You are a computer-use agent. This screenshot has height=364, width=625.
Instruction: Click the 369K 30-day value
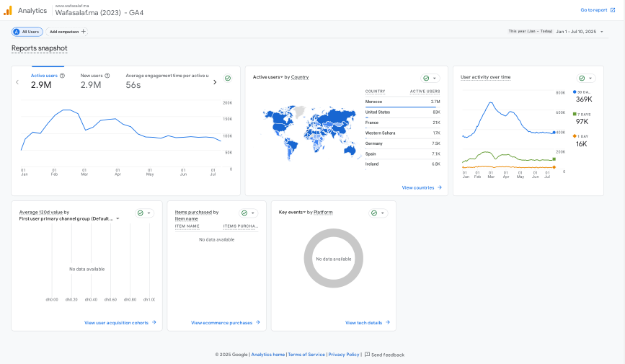[x=584, y=99]
